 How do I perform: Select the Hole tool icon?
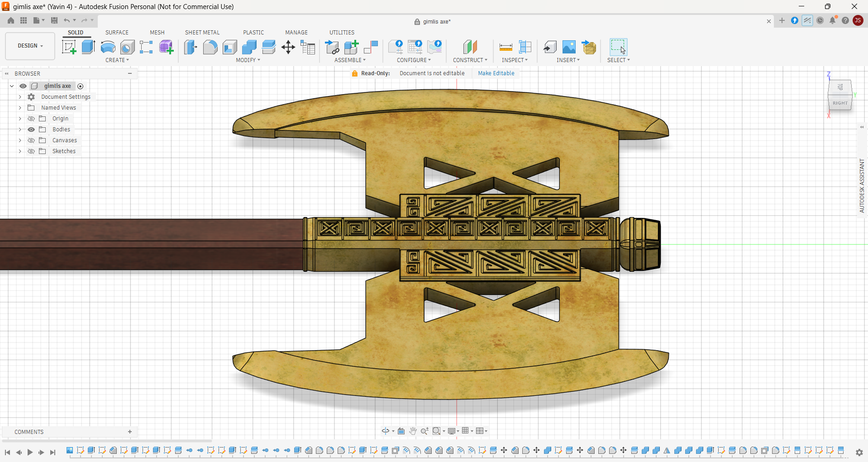[127, 47]
